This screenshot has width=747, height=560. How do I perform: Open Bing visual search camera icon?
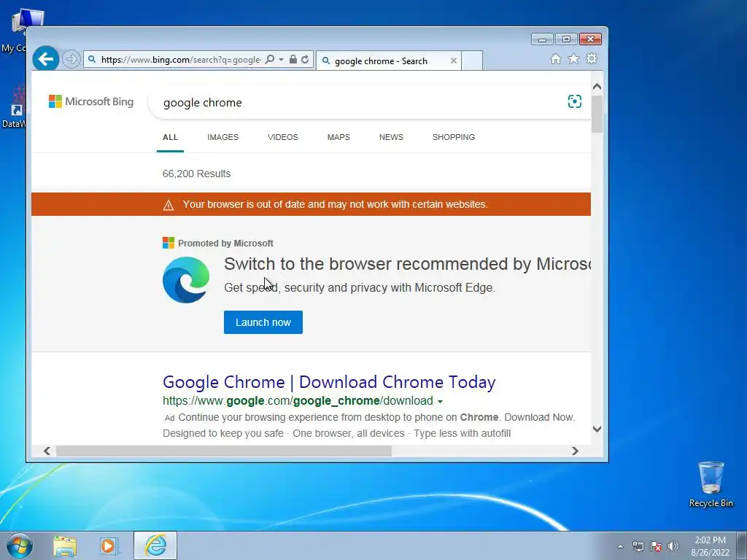pos(575,101)
